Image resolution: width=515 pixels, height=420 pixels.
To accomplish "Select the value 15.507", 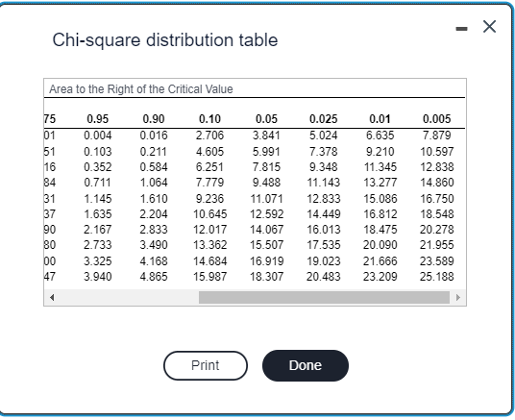I will click(266, 245).
